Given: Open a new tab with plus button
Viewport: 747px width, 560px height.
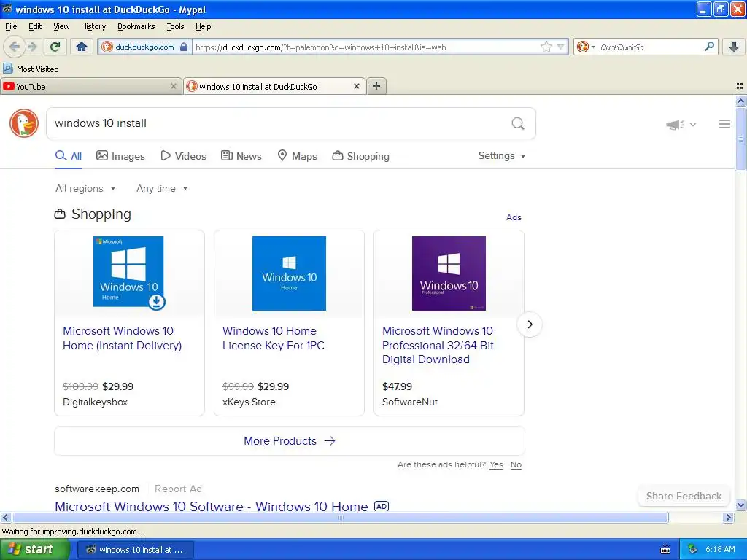Looking at the screenshot, I should coord(376,86).
